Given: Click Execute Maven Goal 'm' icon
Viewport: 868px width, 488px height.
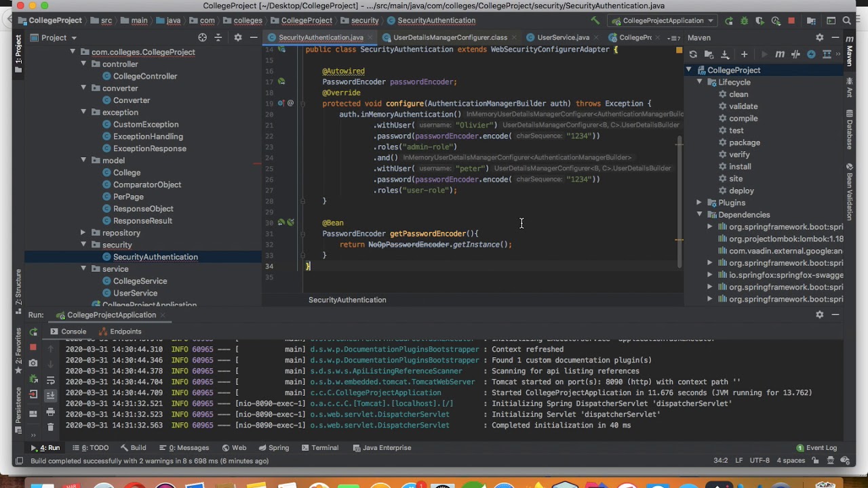Looking at the screenshot, I should coord(780,54).
